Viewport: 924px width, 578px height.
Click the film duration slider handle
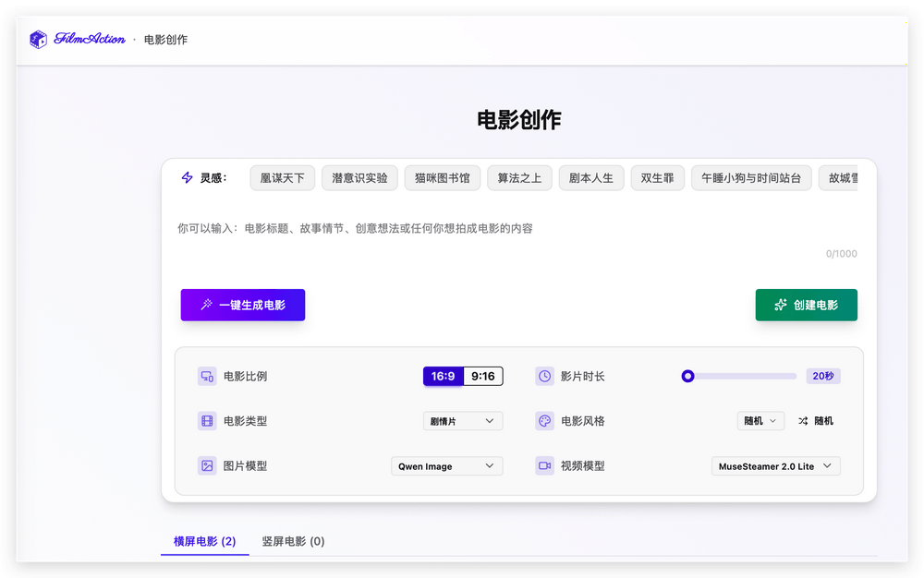[687, 376]
